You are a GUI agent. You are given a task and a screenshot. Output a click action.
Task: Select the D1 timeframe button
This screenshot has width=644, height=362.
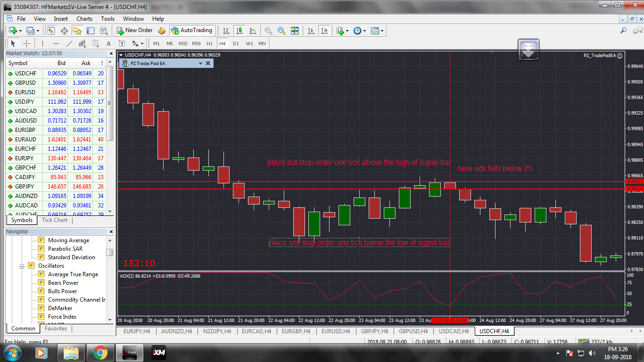236,43
